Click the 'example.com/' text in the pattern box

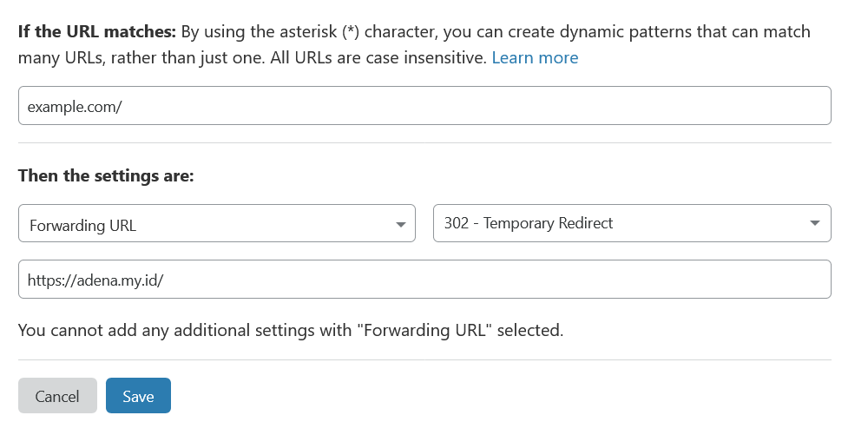(75, 106)
